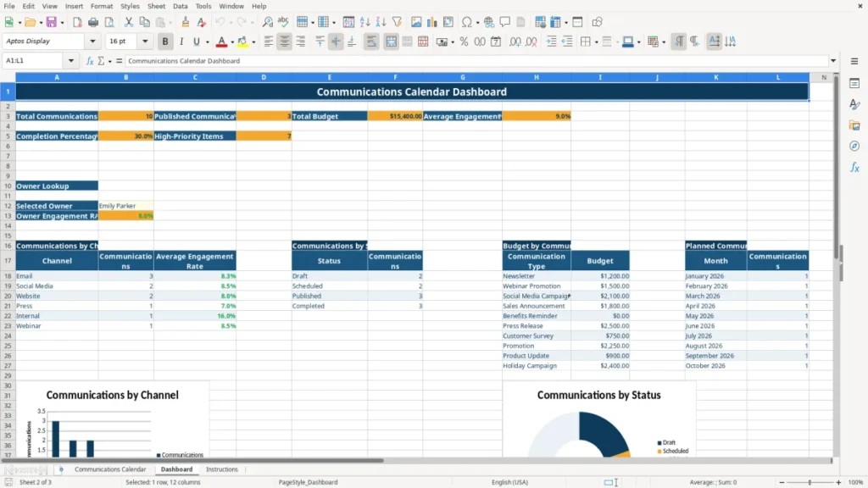The height and width of the screenshot is (488, 868).
Task: Insert hyperlink globe icon
Action: click(x=489, y=22)
